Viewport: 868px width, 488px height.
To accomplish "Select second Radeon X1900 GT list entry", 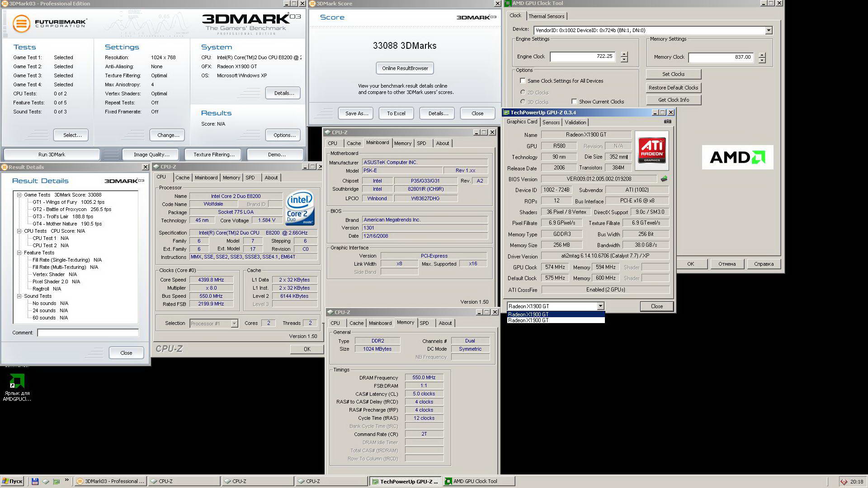I will click(556, 320).
